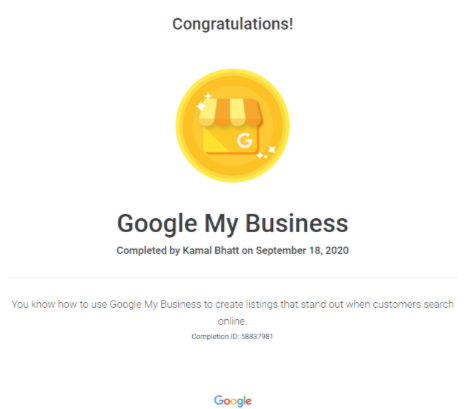Click the outer light-yellow ring of badge

pos(178,126)
